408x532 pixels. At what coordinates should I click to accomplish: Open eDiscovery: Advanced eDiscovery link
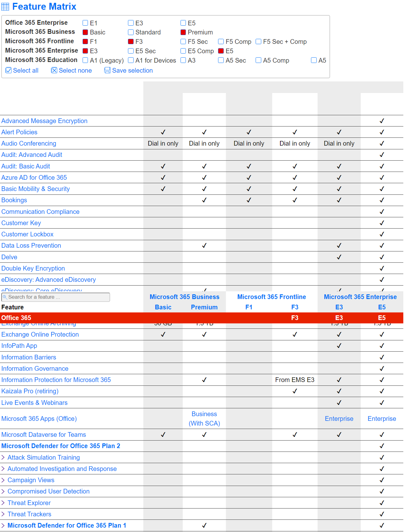point(48,280)
